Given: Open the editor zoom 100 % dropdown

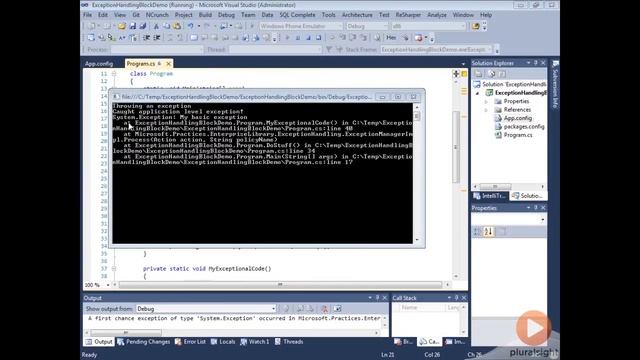Looking at the screenshot, I should coord(97,285).
